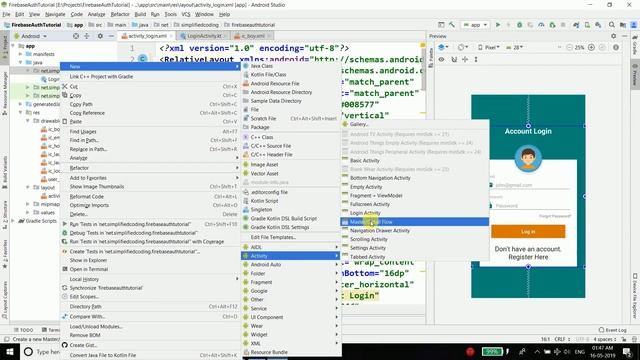Click the Search Everywhere magnifier icon
This screenshot has height=360, width=640.
coord(611,25)
